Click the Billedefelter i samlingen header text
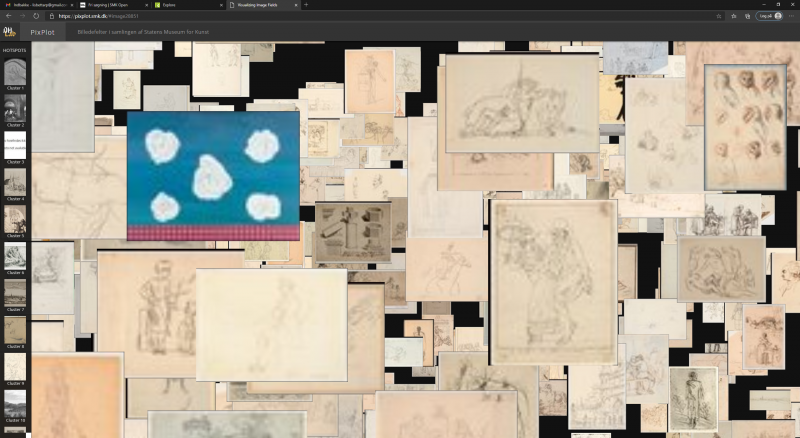Screen dimensions: 800x438 143,32
